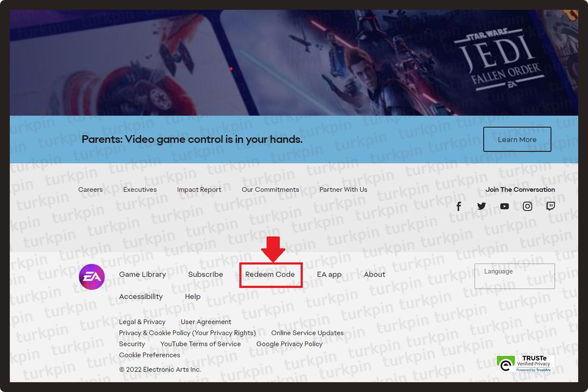Select the Redeem Code link
588x392 pixels.
tap(270, 274)
